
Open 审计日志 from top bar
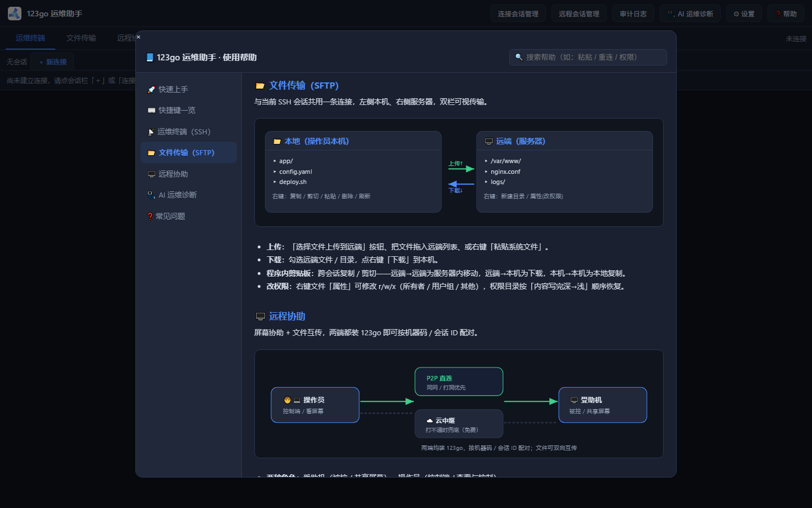coord(633,14)
